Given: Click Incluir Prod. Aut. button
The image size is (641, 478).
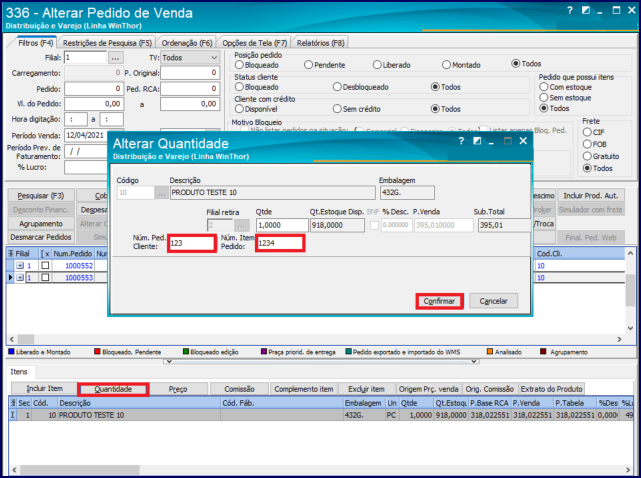Looking at the screenshot, I should [591, 196].
